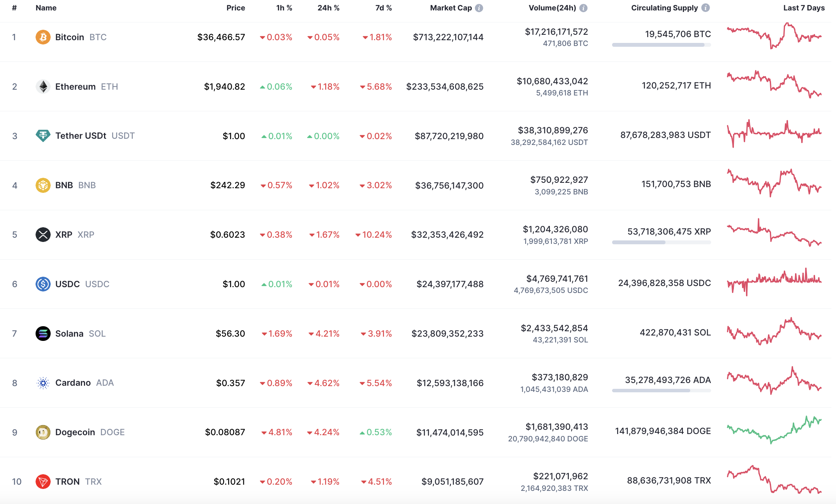Screen dimensions: 836x504
Task: Click USDC 24h volume amount link
Action: point(557,279)
